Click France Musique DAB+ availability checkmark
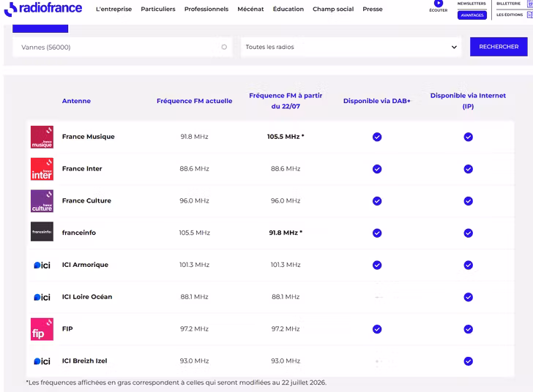533x392 pixels. point(377,137)
